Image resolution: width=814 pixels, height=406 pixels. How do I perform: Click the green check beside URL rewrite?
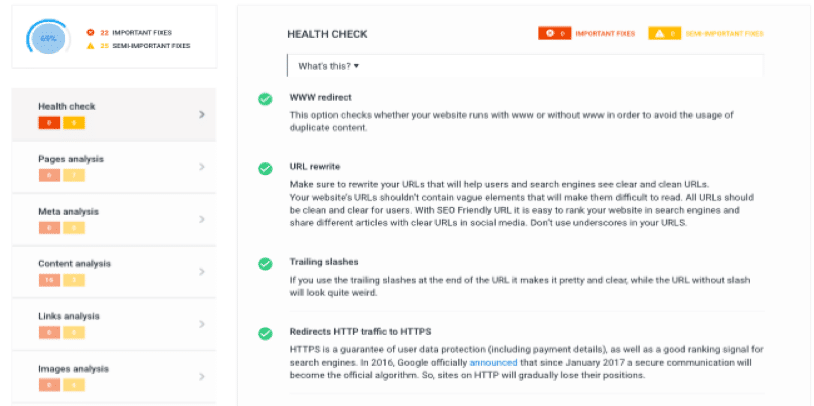(x=265, y=168)
